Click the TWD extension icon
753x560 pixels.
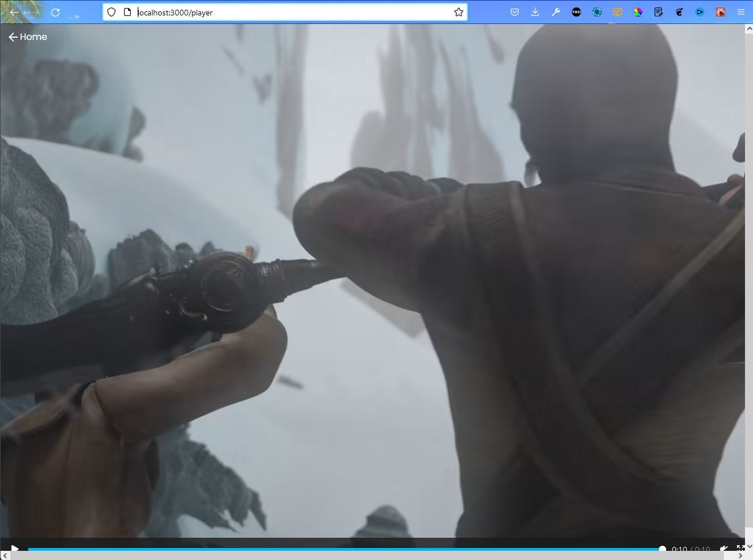pos(576,12)
